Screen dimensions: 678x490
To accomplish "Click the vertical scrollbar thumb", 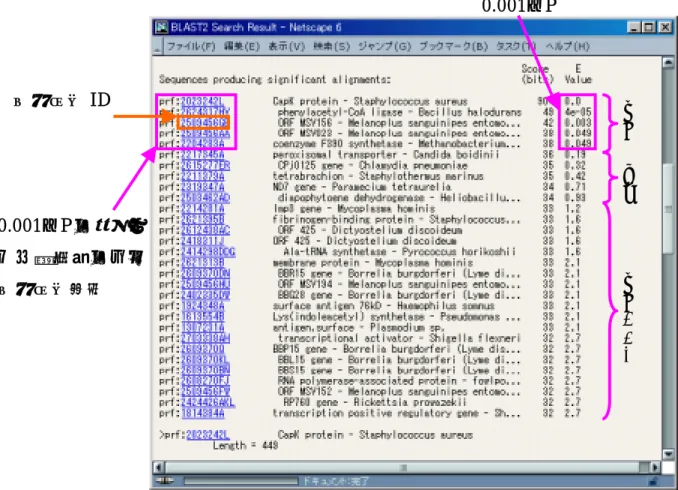I will pyautogui.click(x=668, y=208).
